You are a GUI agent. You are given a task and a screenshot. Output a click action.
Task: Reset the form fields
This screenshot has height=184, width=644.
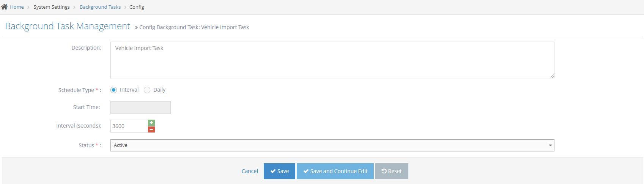click(392, 171)
